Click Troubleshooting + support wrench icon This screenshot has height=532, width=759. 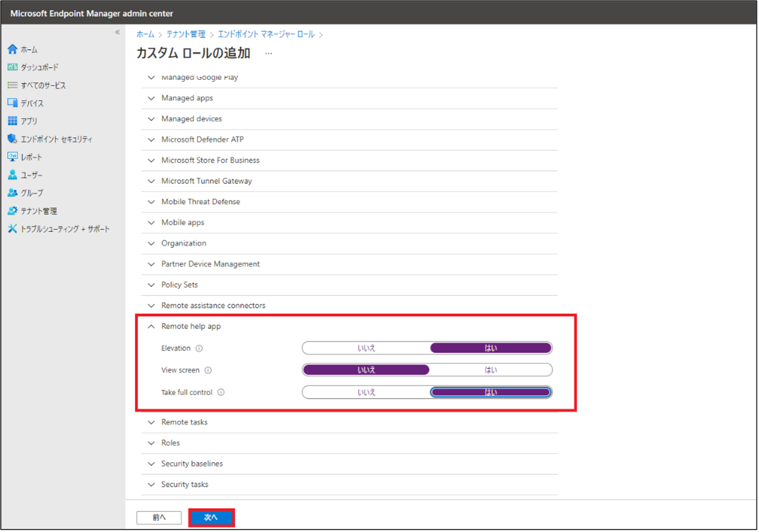tap(12, 229)
